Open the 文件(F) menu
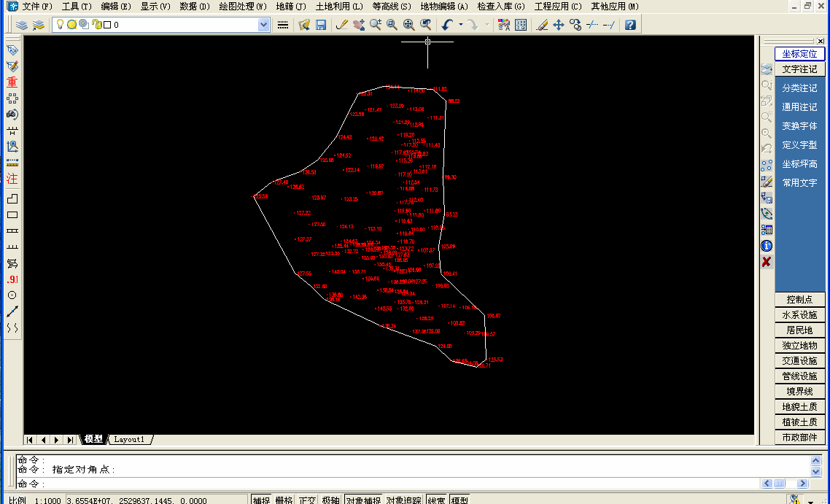Viewport: 830px width, 504px height. [x=36, y=7]
